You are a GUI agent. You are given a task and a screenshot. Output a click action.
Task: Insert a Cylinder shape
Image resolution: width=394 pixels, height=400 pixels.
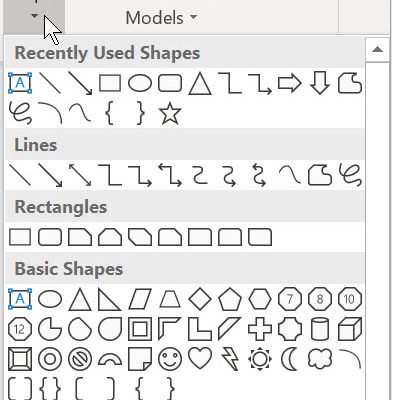tap(320, 329)
